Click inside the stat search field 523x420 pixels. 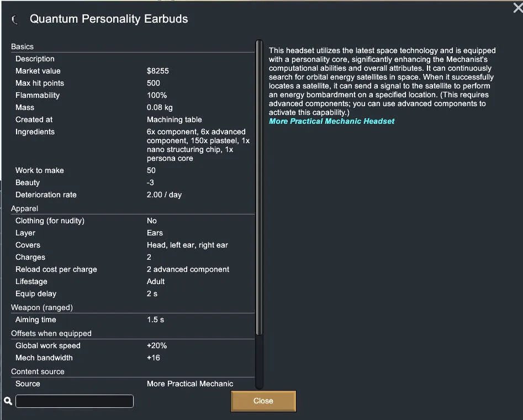pos(75,401)
